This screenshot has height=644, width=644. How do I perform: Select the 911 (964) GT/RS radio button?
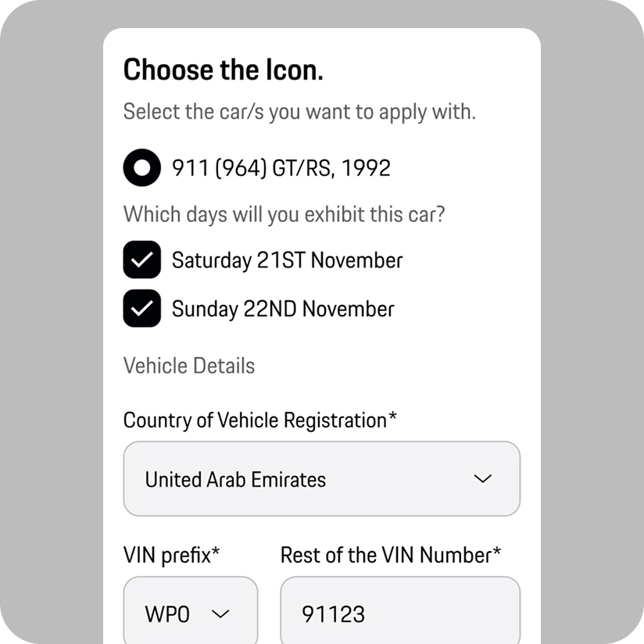(x=141, y=167)
